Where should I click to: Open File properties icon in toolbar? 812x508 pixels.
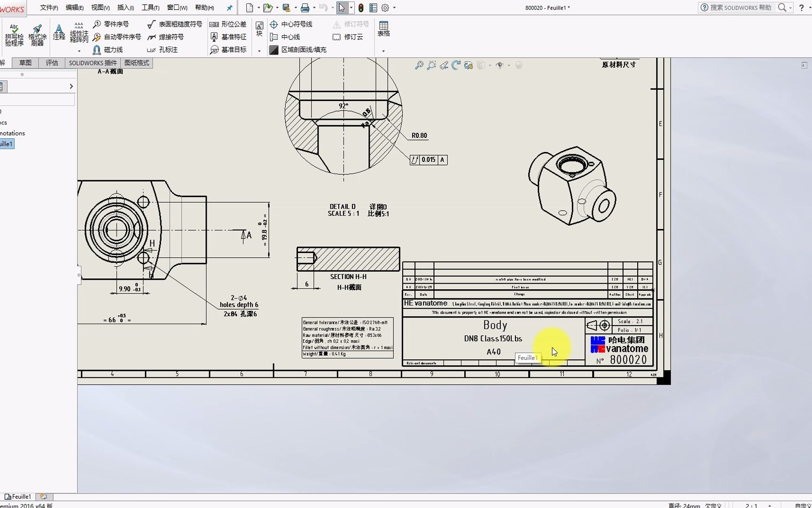click(373, 8)
